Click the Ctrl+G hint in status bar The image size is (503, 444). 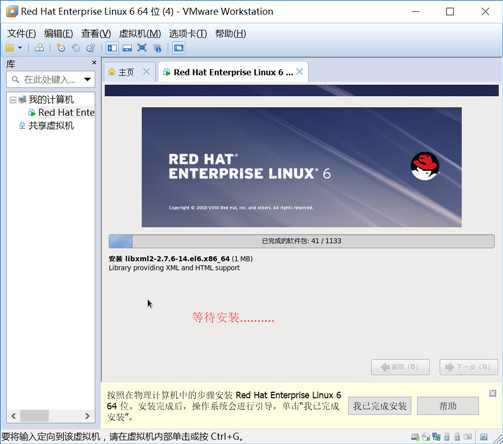(225, 436)
